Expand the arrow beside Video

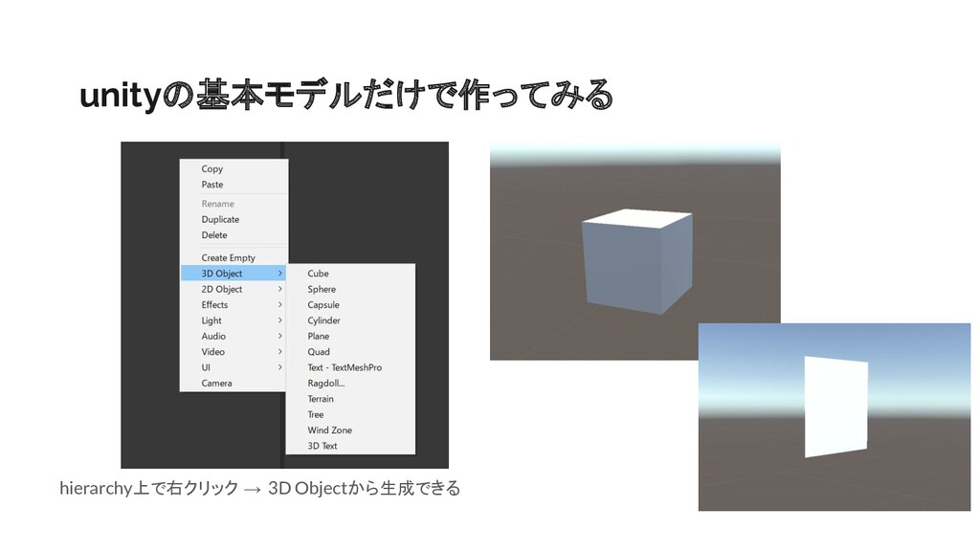pyautogui.click(x=280, y=352)
